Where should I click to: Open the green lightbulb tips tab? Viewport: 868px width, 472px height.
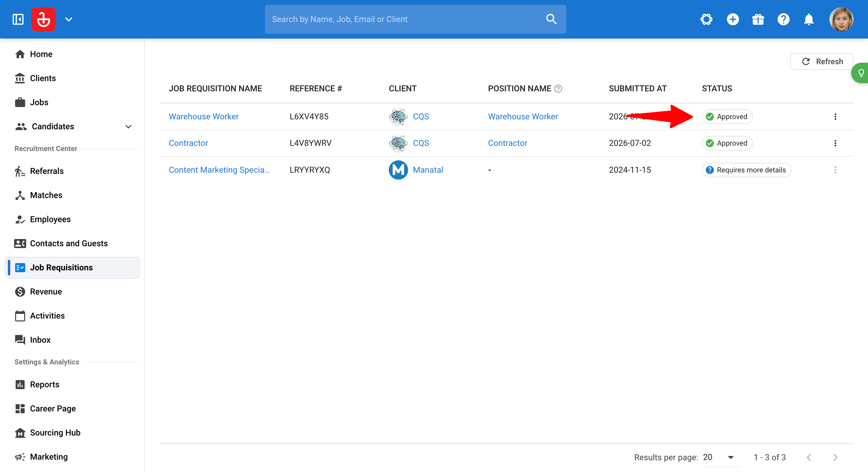coord(860,73)
